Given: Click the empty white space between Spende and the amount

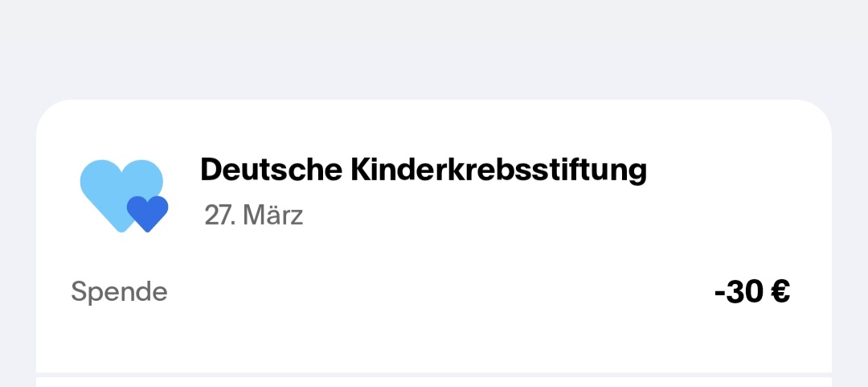Looking at the screenshot, I should (434, 292).
